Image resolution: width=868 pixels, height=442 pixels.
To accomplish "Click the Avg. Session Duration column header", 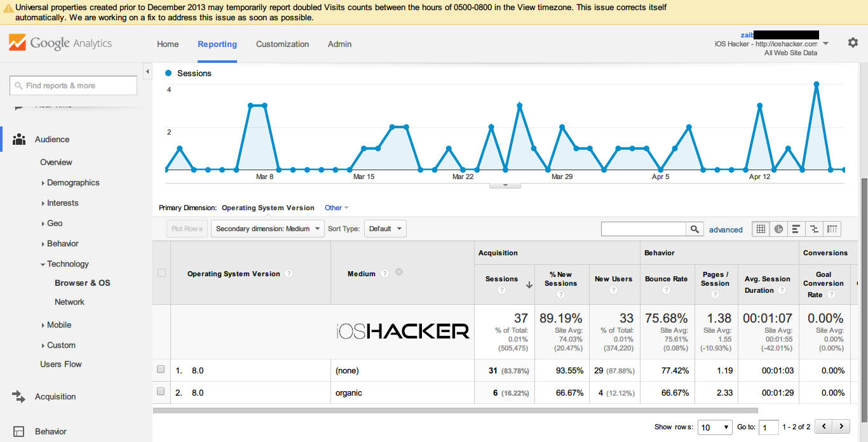I will point(768,285).
